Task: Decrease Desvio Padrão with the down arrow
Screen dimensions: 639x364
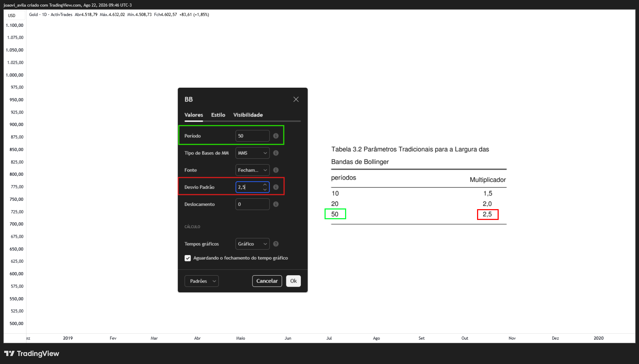Action: [x=265, y=190]
